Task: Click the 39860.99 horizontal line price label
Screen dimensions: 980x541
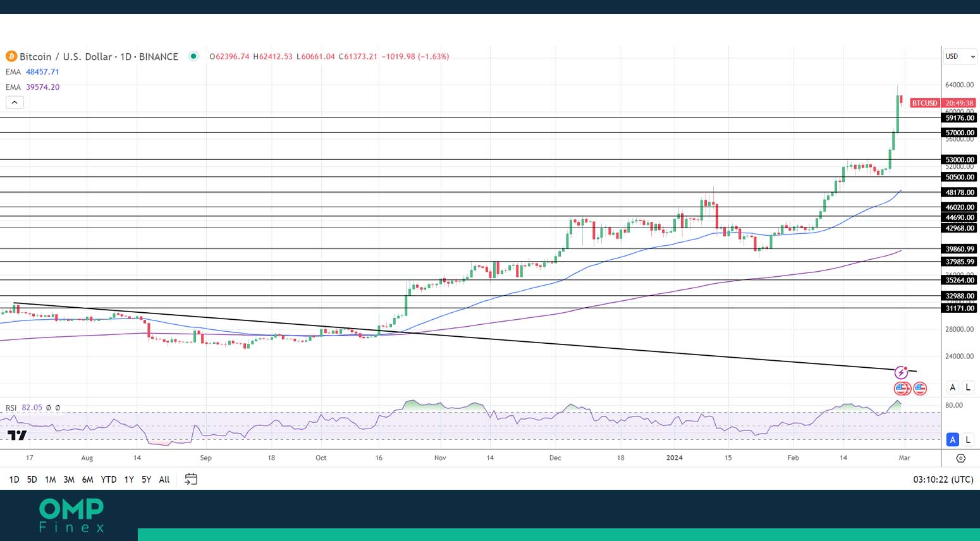Action: 960,249
